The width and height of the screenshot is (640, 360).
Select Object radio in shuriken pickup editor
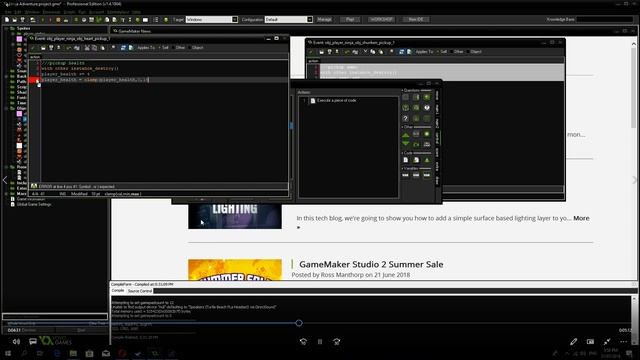point(474,52)
